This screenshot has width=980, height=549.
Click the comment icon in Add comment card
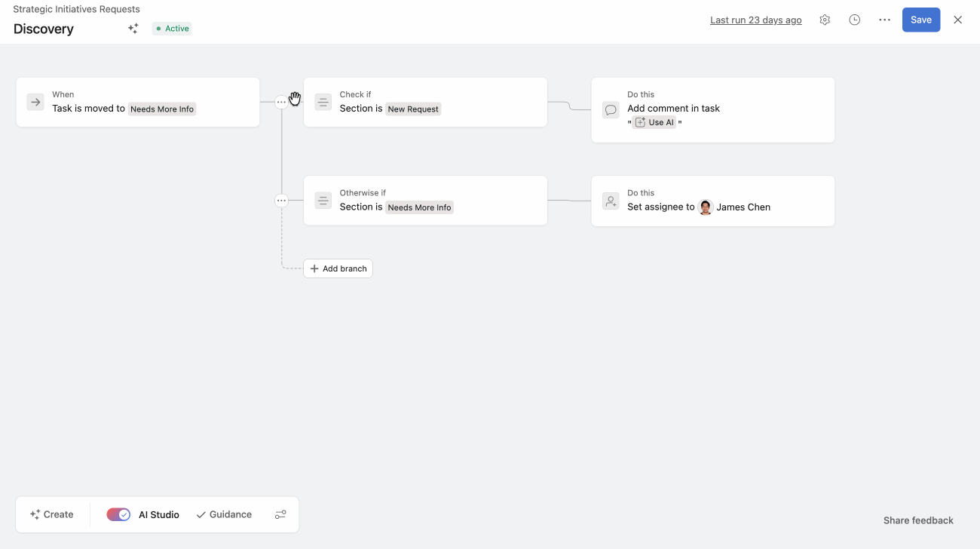point(611,110)
